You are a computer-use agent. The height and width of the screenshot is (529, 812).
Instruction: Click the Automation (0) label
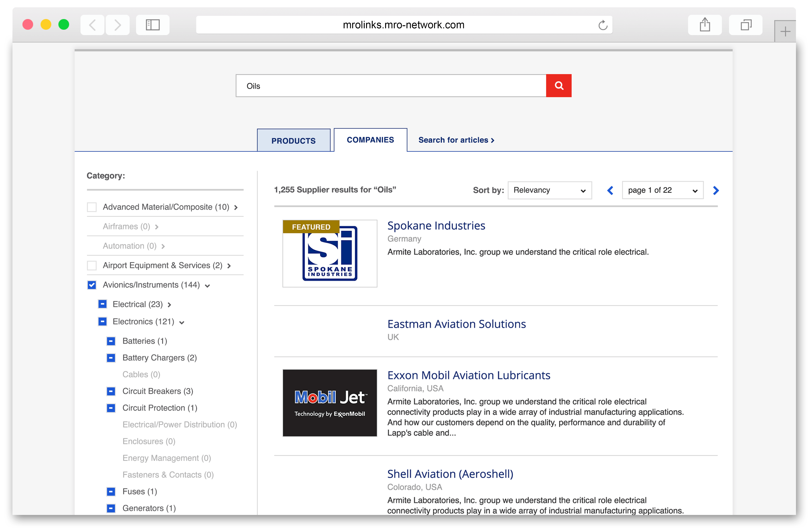[130, 246]
